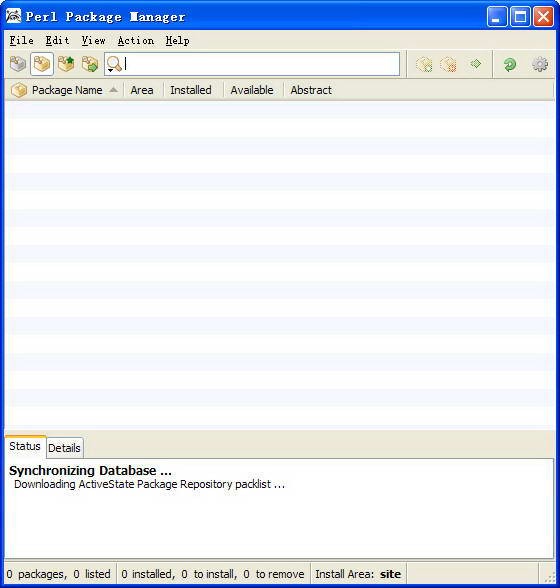Show upgradable packages view icon
This screenshot has height=588, width=560.
(66, 64)
